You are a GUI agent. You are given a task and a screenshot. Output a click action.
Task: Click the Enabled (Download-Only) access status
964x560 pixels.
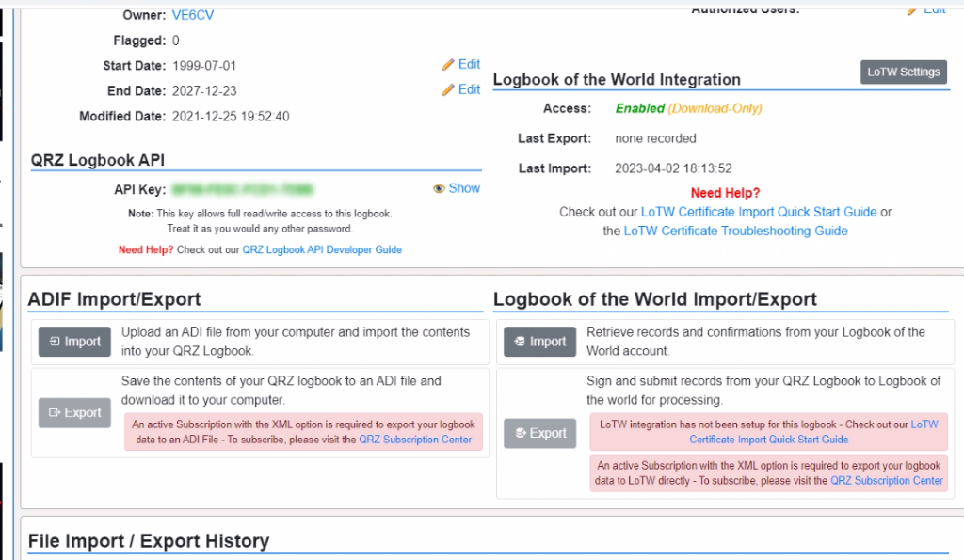[x=688, y=108]
